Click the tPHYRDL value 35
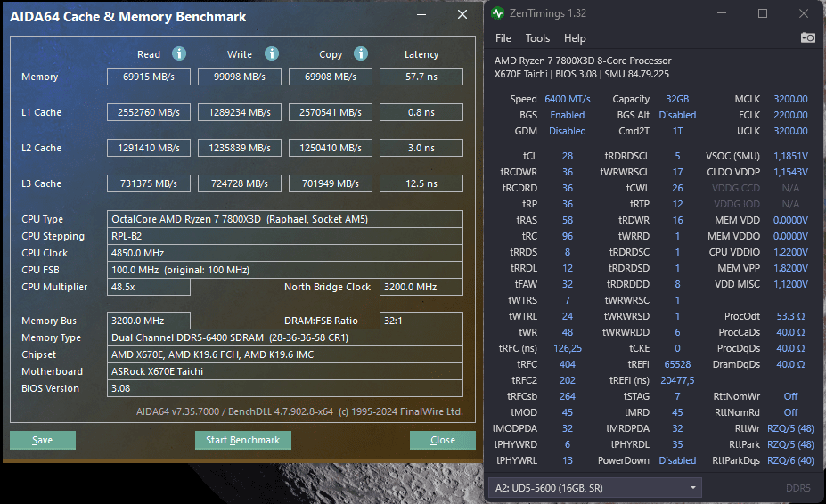 tap(677, 444)
